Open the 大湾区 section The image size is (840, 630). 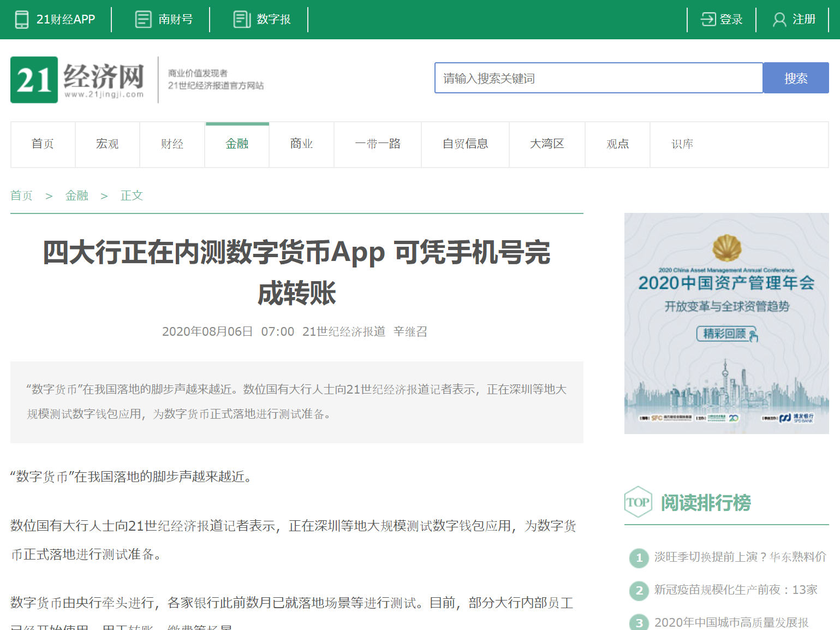click(546, 144)
